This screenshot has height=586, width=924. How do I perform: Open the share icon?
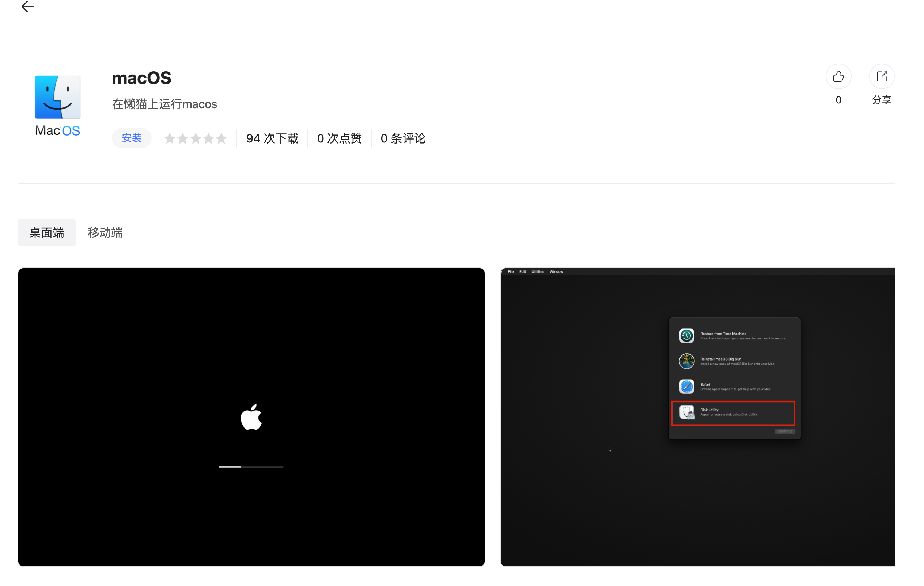pos(881,76)
